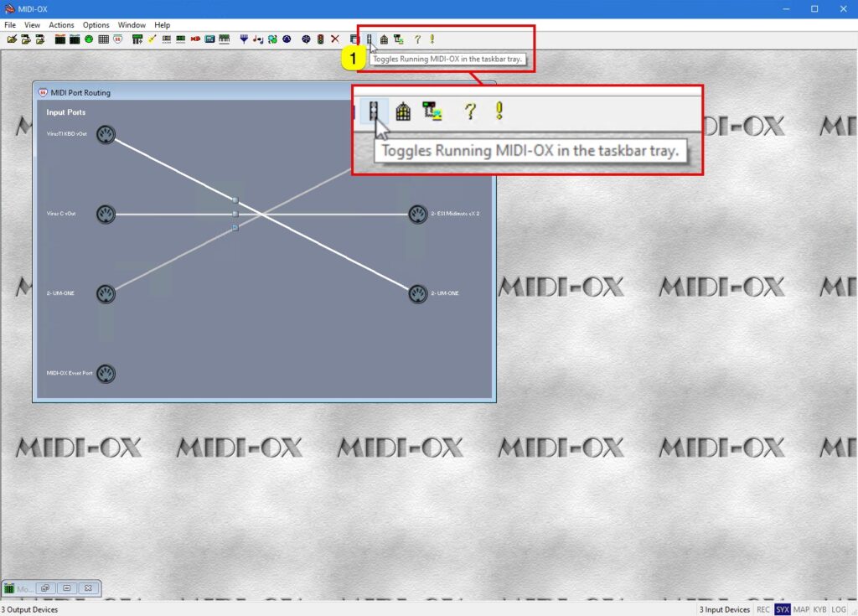858x616 pixels.
Task: Open the Actions menu
Action: (61, 24)
